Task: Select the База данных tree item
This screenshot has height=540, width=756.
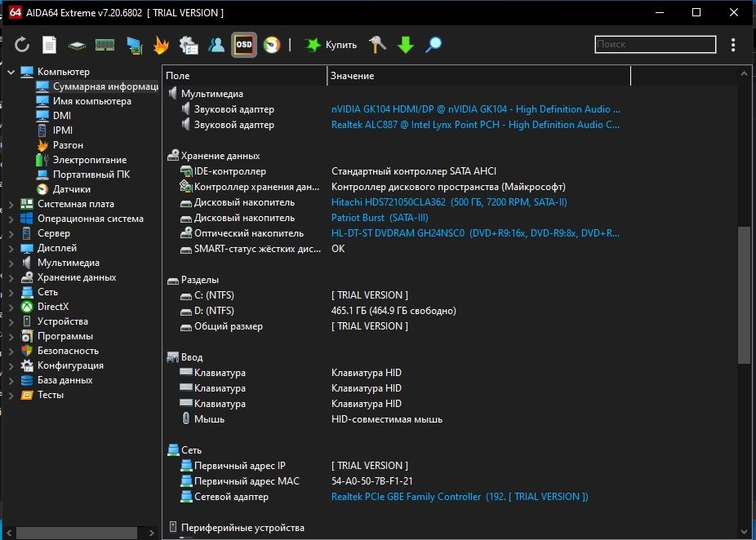Action: pos(57,380)
